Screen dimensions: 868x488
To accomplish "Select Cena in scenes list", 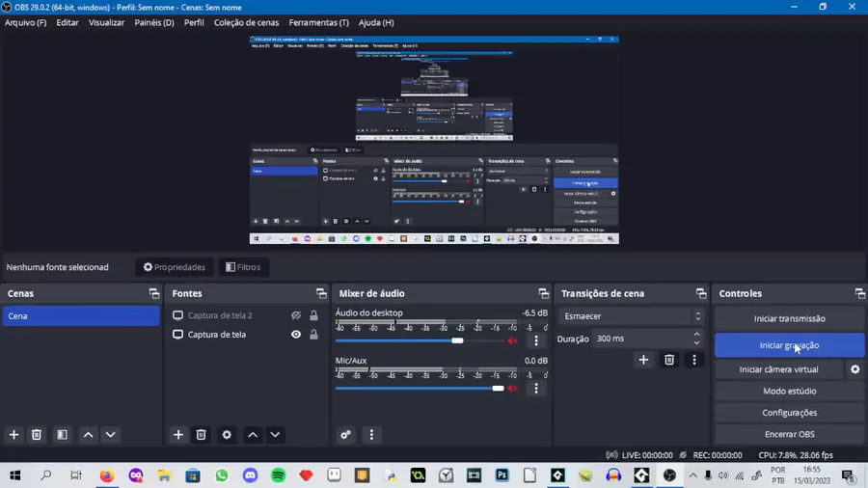I will (x=81, y=316).
